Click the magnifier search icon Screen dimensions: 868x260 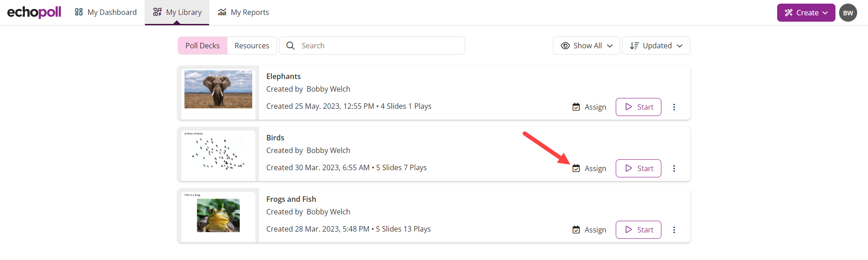(290, 46)
